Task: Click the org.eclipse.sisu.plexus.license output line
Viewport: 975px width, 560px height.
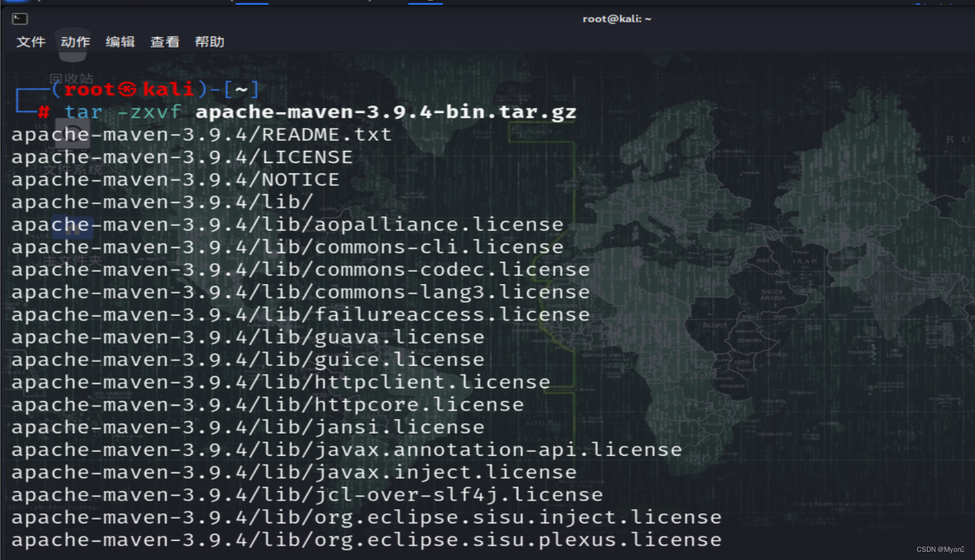Action: click(365, 539)
